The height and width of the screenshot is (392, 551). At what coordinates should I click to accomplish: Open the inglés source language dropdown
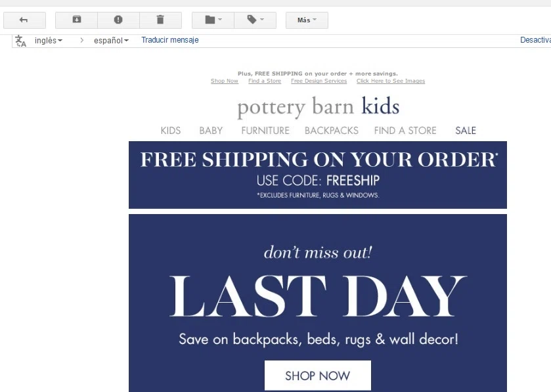pyautogui.click(x=49, y=41)
